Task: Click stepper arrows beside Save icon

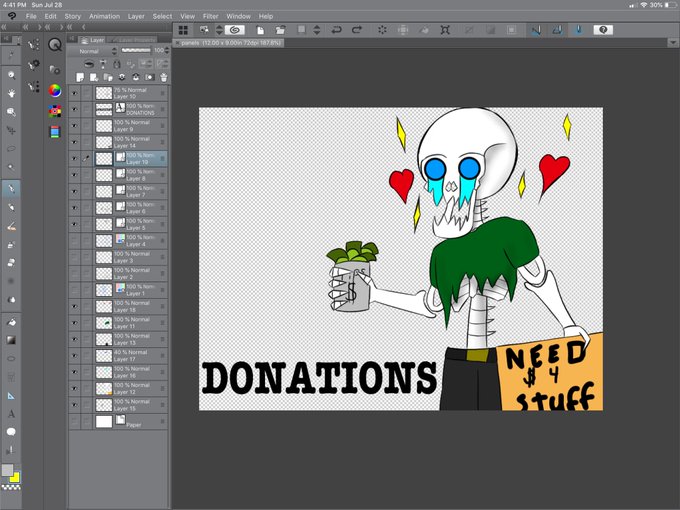Action: point(317,30)
